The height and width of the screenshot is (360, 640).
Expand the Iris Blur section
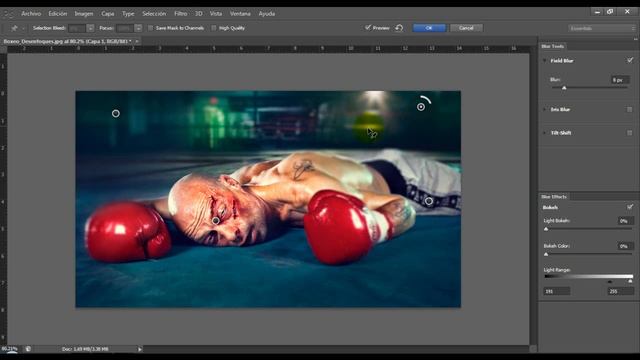544,109
